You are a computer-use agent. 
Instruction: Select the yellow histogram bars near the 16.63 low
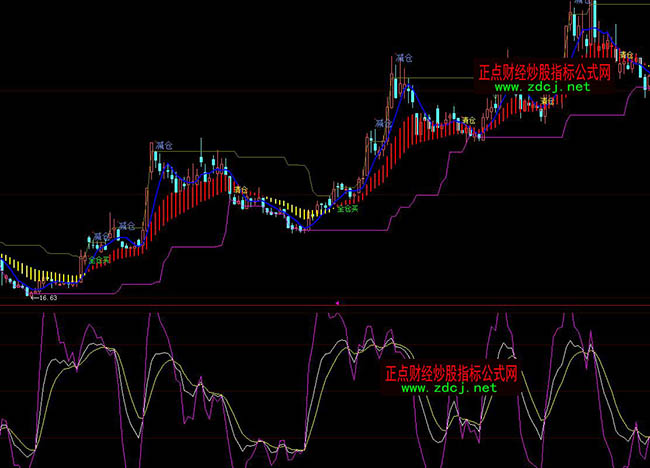tap(40, 274)
